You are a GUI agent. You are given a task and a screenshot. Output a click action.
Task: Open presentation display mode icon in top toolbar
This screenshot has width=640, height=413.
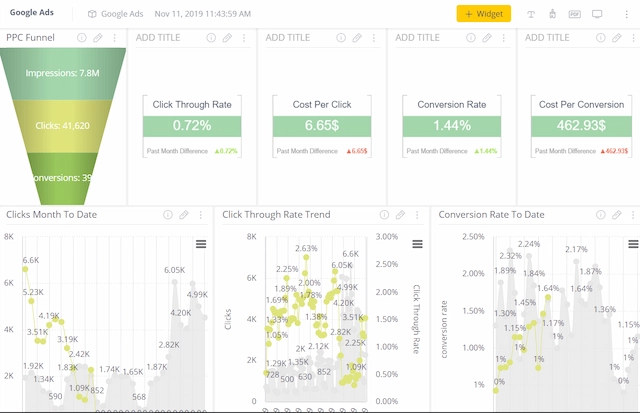[x=597, y=14]
